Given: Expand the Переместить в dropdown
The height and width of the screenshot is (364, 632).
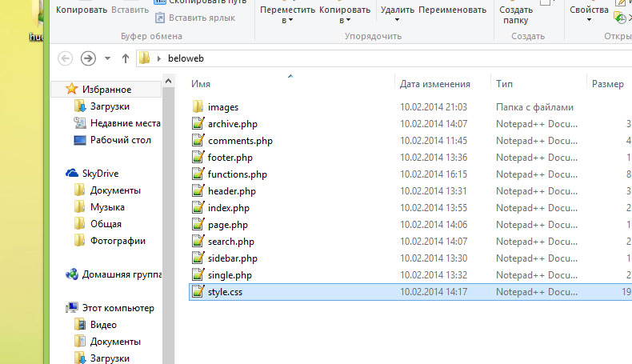Looking at the screenshot, I should point(286,15).
